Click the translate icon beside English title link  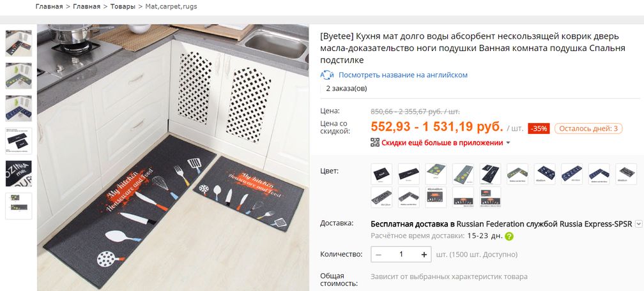[x=327, y=75]
